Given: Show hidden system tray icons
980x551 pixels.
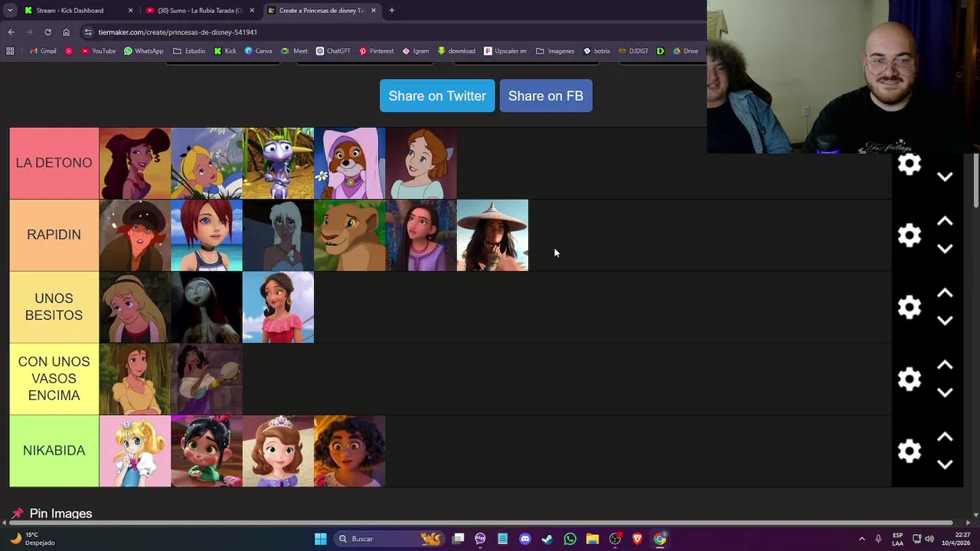Looking at the screenshot, I should click(862, 539).
